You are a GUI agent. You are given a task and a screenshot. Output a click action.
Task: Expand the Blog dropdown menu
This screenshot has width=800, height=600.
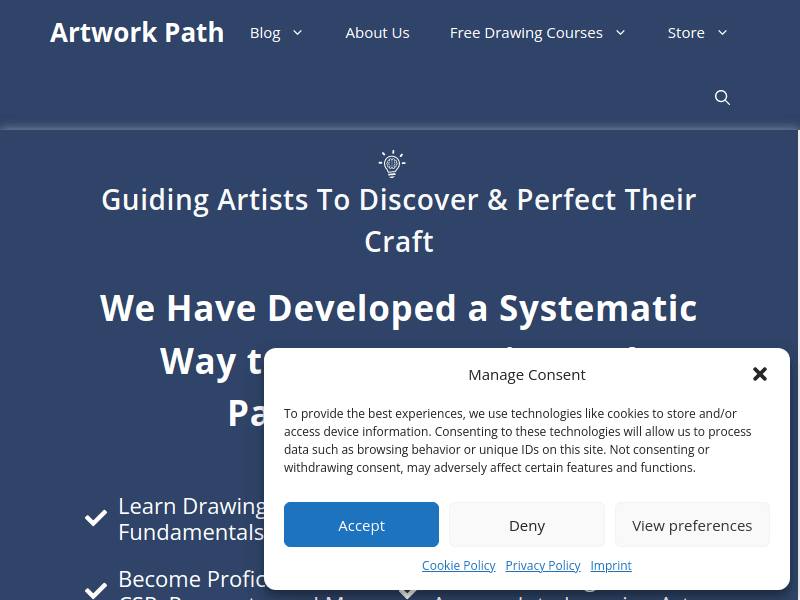click(x=265, y=32)
